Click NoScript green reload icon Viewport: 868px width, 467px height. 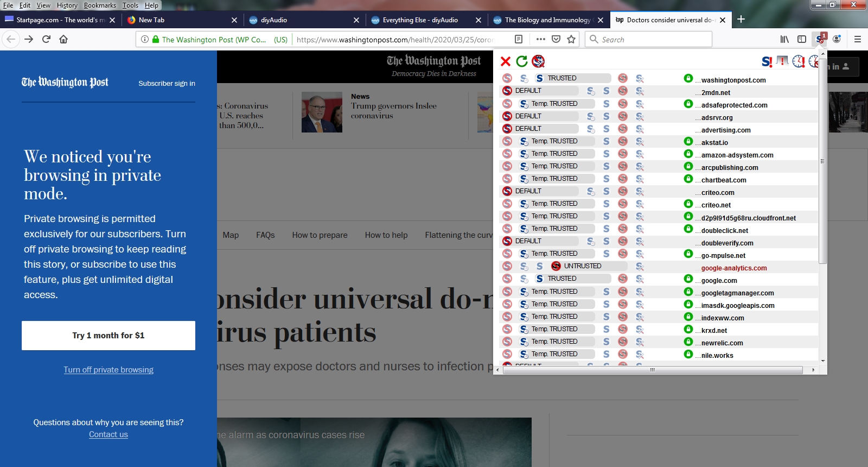tap(522, 61)
